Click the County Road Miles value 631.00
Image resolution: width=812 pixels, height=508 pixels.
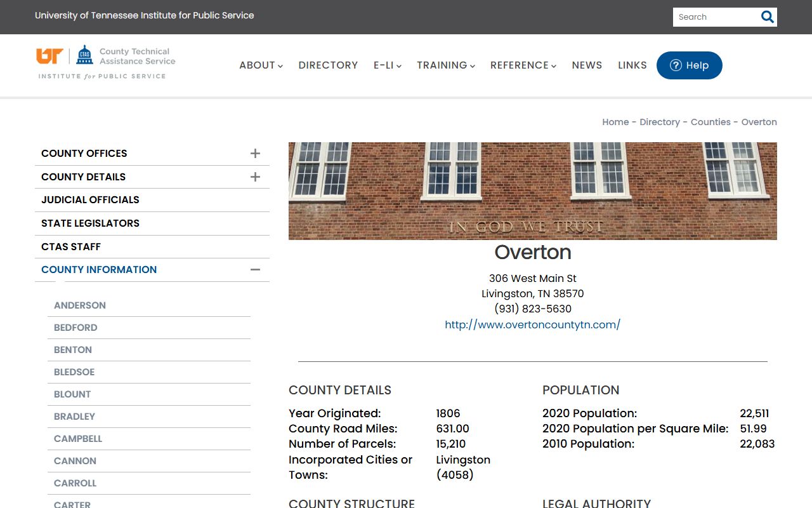(452, 429)
